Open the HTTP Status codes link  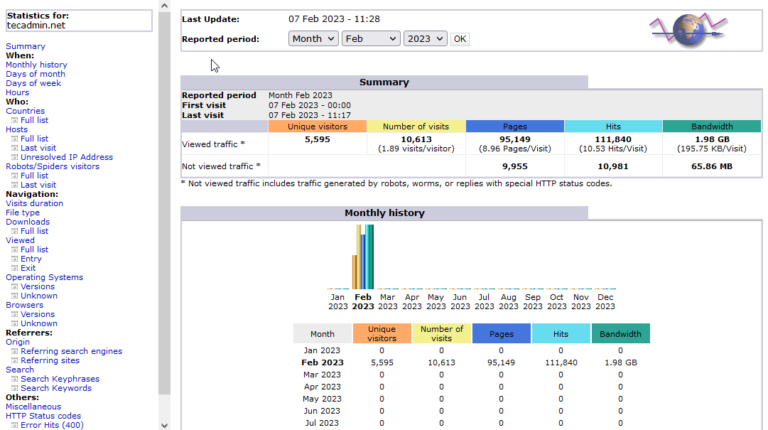[x=43, y=416]
